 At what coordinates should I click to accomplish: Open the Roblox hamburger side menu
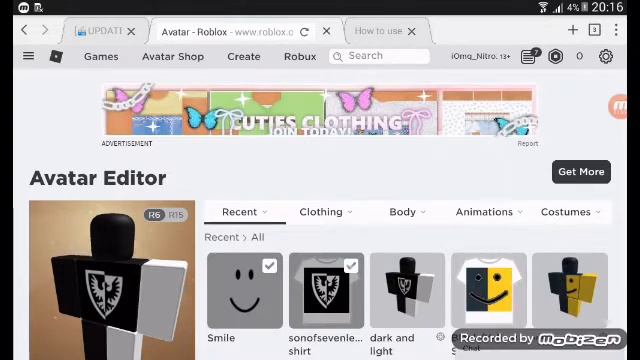(x=29, y=56)
